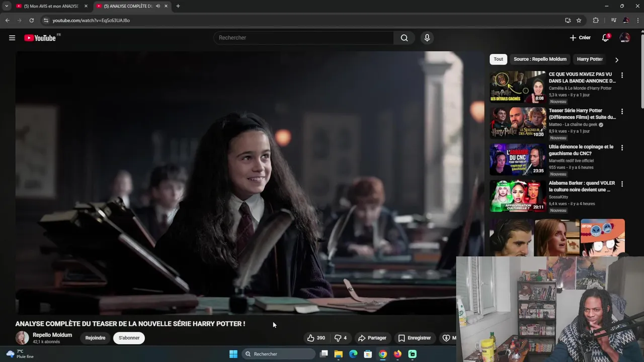Dislike the video with thumbs down
Viewport: 644px width, 362px height.
click(341, 338)
